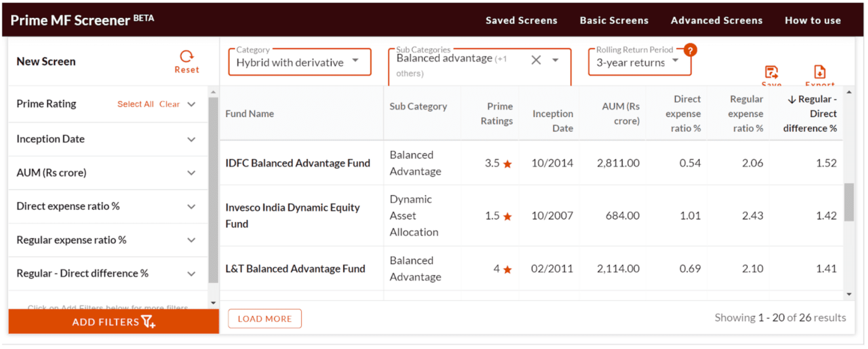The height and width of the screenshot is (349, 868).
Task: Expand the Inception Date filter
Action: [x=191, y=140]
